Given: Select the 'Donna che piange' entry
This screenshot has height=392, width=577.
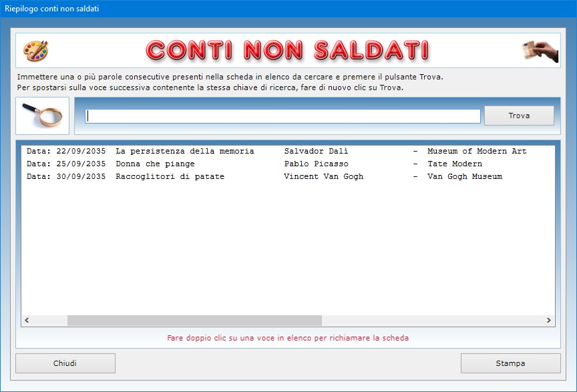Looking at the screenshot, I should [155, 164].
